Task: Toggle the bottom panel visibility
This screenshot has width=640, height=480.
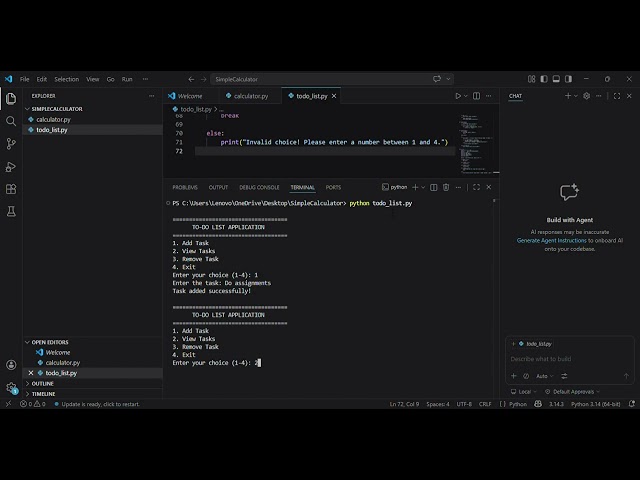Action: point(556,79)
